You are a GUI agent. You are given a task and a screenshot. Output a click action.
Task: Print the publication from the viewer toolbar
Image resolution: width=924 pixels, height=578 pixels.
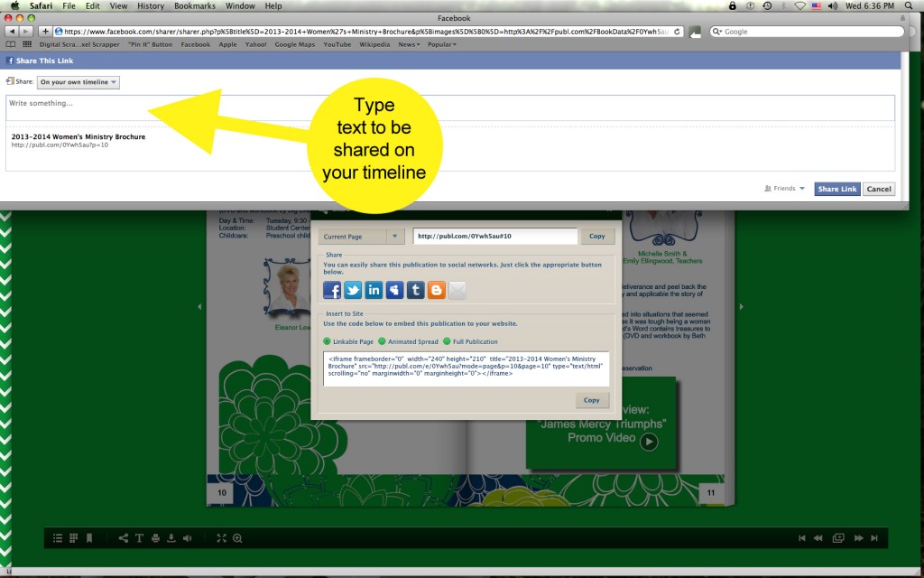click(x=155, y=538)
